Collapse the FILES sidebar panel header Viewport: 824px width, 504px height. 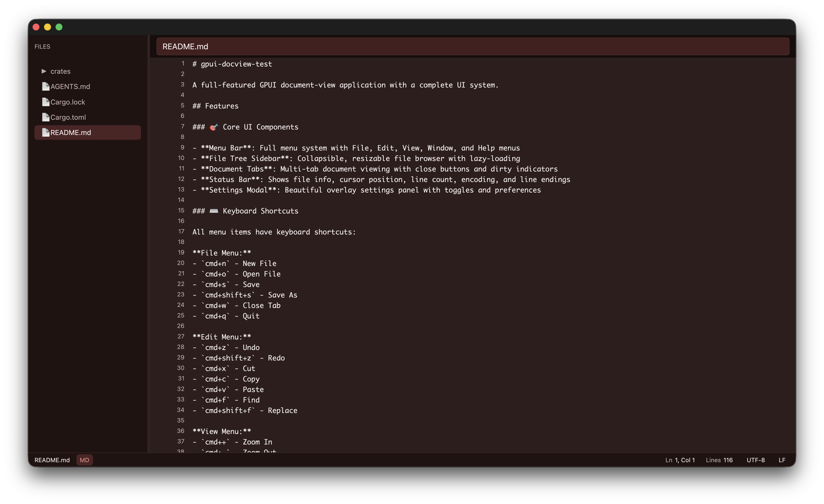point(42,46)
